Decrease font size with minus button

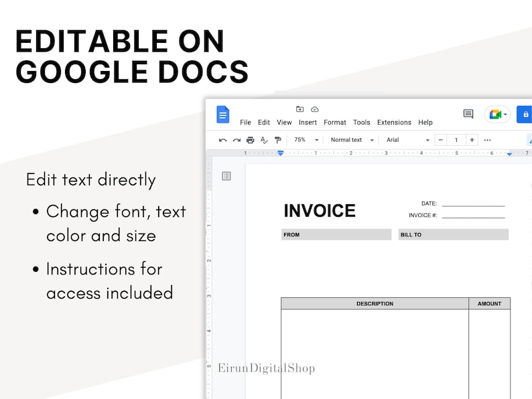coord(440,140)
